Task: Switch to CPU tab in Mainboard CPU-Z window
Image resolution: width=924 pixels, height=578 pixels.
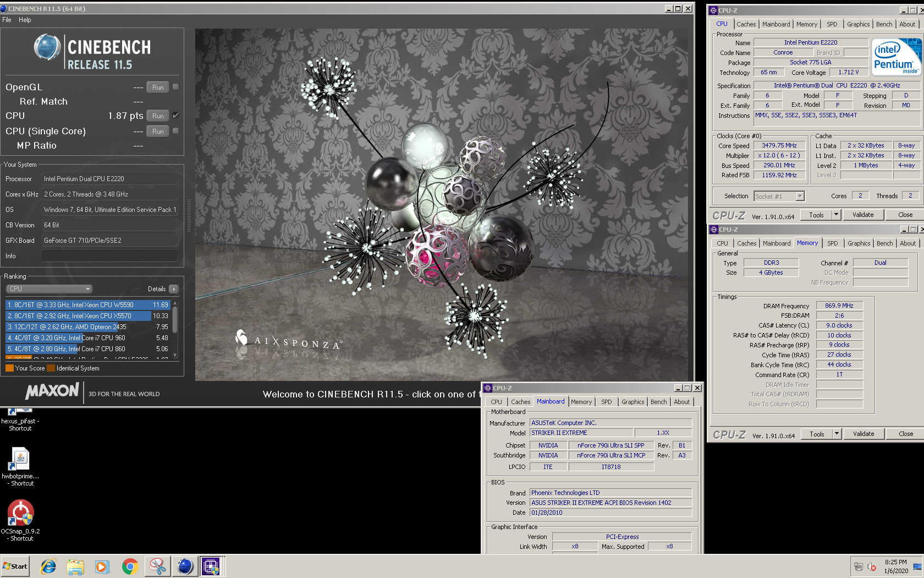Action: coord(496,402)
